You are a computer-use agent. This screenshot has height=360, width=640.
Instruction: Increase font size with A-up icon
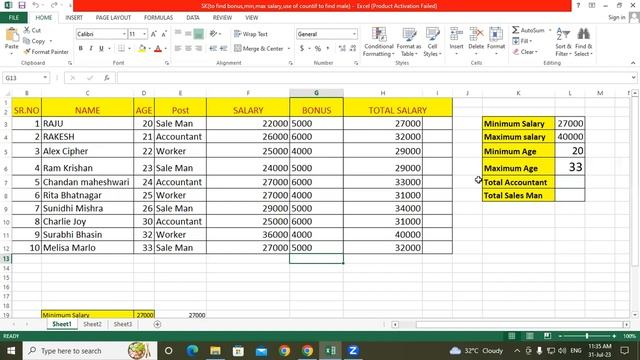154,34
